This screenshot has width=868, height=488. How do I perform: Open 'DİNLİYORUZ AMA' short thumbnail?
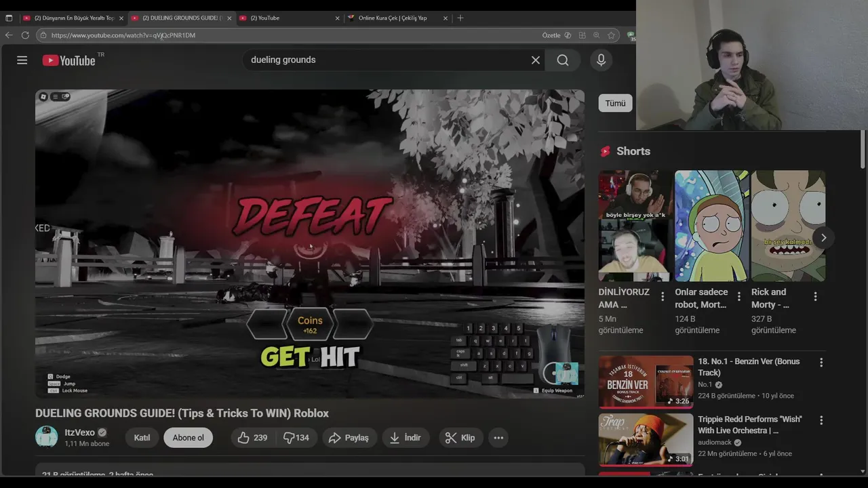[635, 226]
